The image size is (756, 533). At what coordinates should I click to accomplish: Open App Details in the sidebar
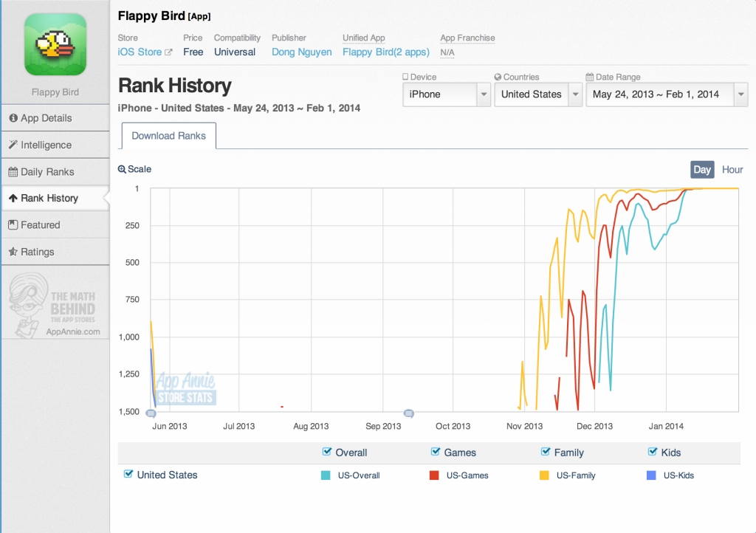(x=55, y=118)
